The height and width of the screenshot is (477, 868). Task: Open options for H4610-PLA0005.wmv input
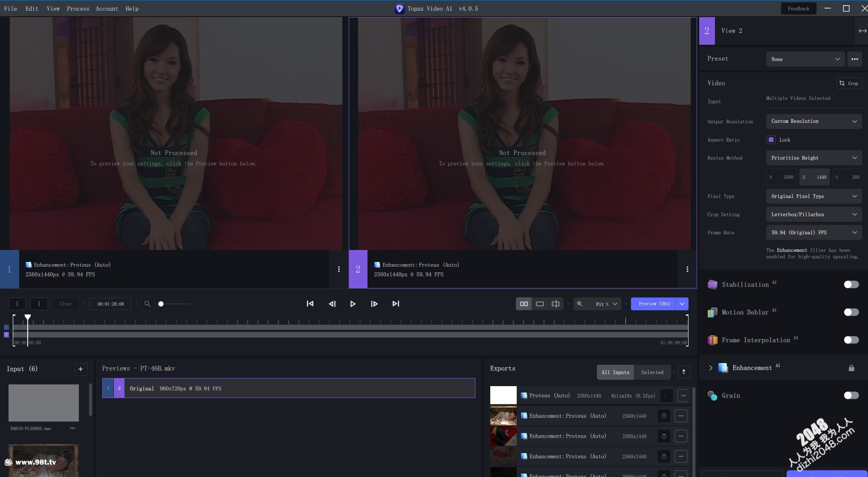[x=72, y=428]
